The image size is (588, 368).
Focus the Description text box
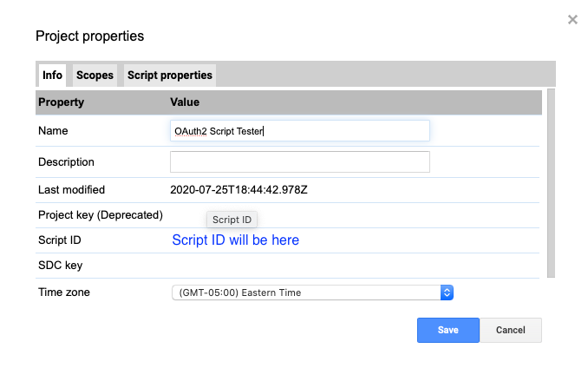click(x=299, y=162)
